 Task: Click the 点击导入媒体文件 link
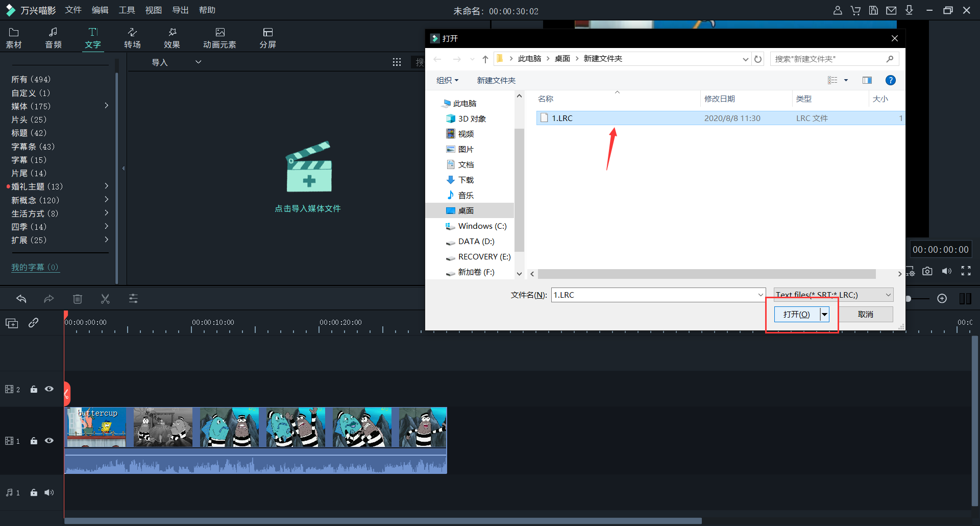click(308, 208)
